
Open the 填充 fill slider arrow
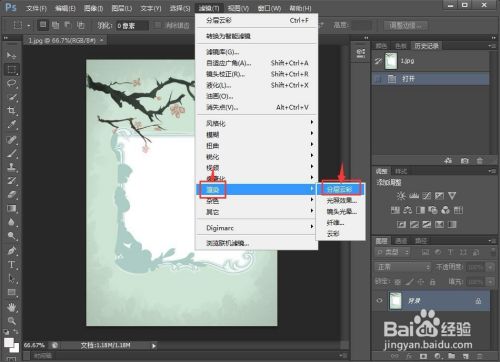490,282
